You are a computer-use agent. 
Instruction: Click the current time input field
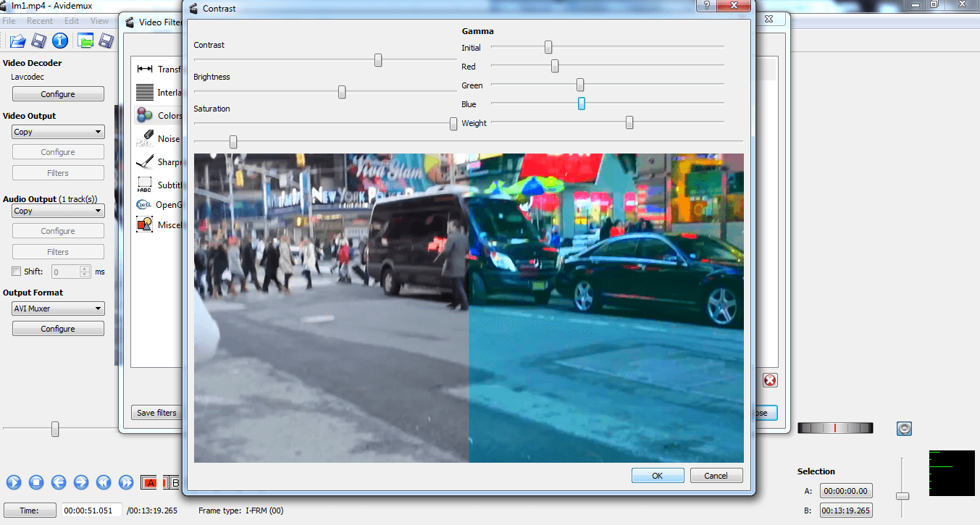[91, 511]
